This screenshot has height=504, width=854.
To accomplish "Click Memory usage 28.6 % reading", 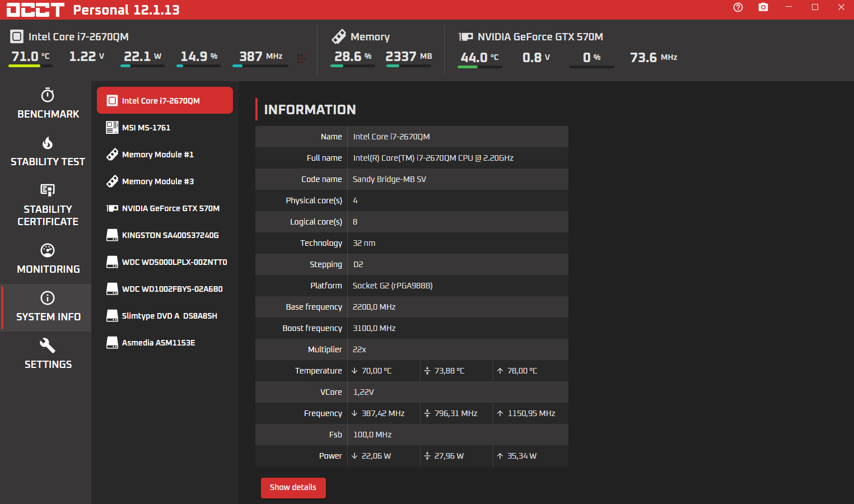I will pyautogui.click(x=353, y=57).
